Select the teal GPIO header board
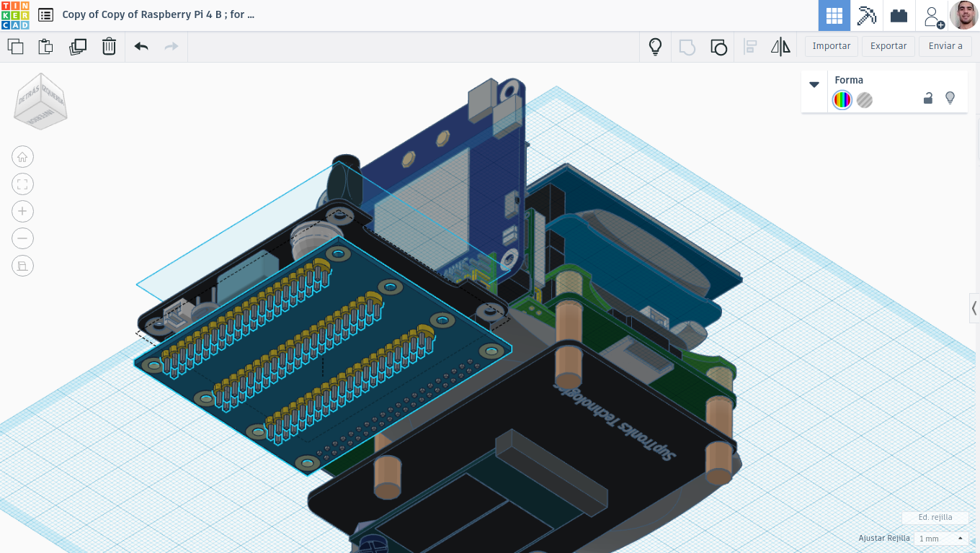This screenshot has width=980, height=553. (x=324, y=356)
